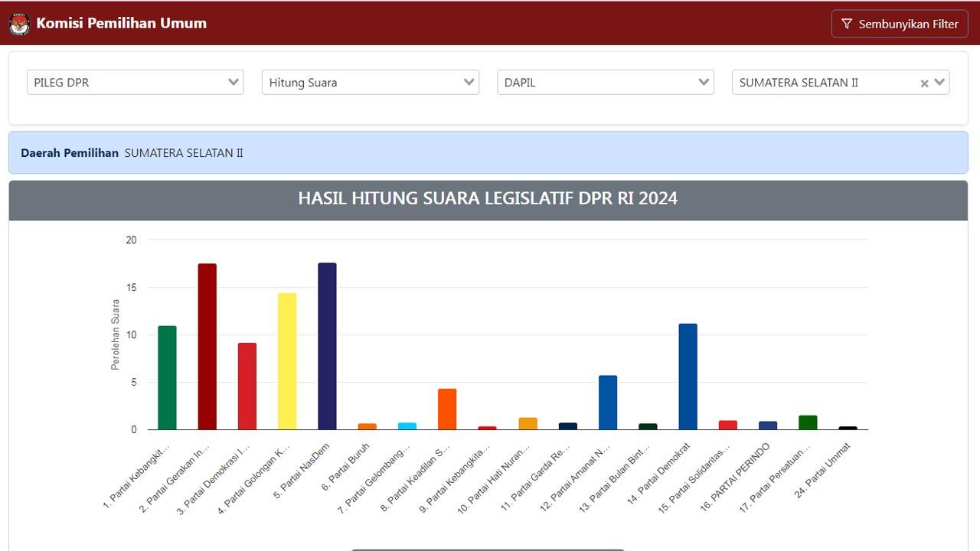
Task: Select the red Partai Demokrasi Indonesia bar
Action: pyautogui.click(x=247, y=386)
